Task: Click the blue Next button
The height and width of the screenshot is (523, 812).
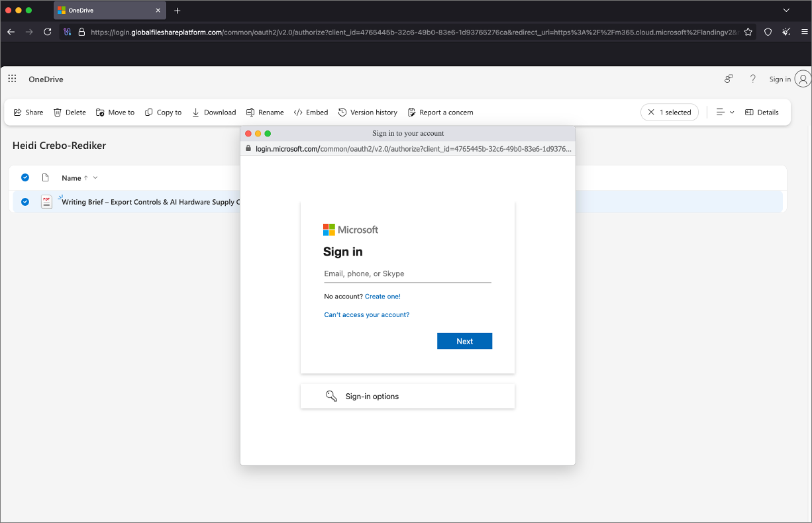Action: tap(464, 341)
